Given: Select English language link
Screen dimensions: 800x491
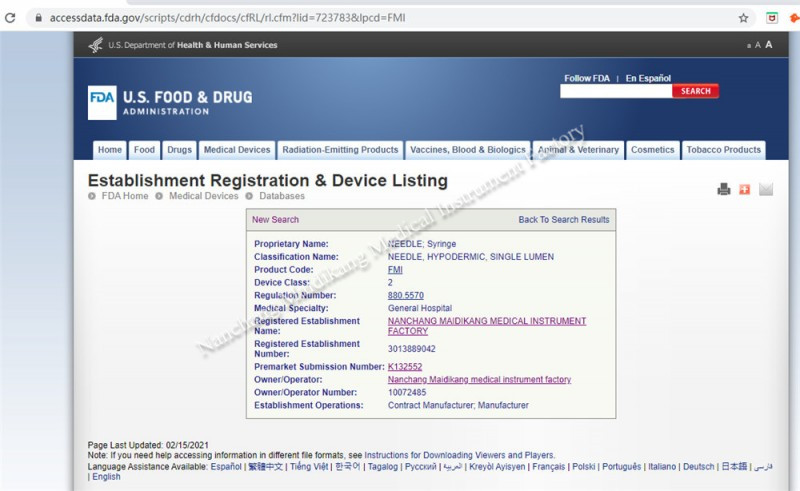Looking at the screenshot, I should click(x=106, y=477).
